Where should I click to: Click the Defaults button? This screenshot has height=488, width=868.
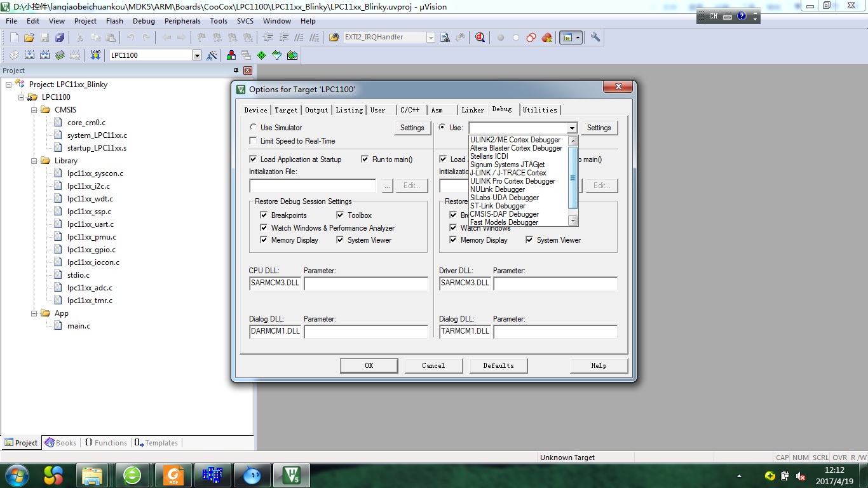point(498,365)
